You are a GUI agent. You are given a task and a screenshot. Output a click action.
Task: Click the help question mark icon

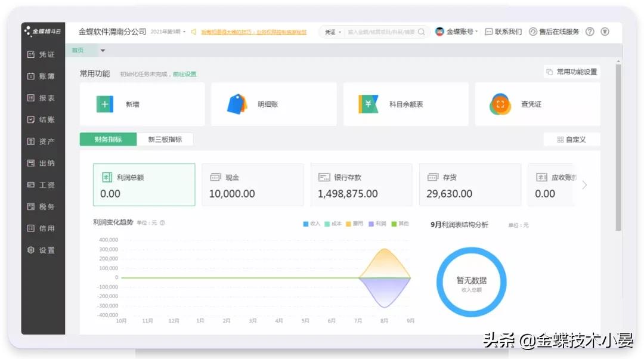coord(590,32)
